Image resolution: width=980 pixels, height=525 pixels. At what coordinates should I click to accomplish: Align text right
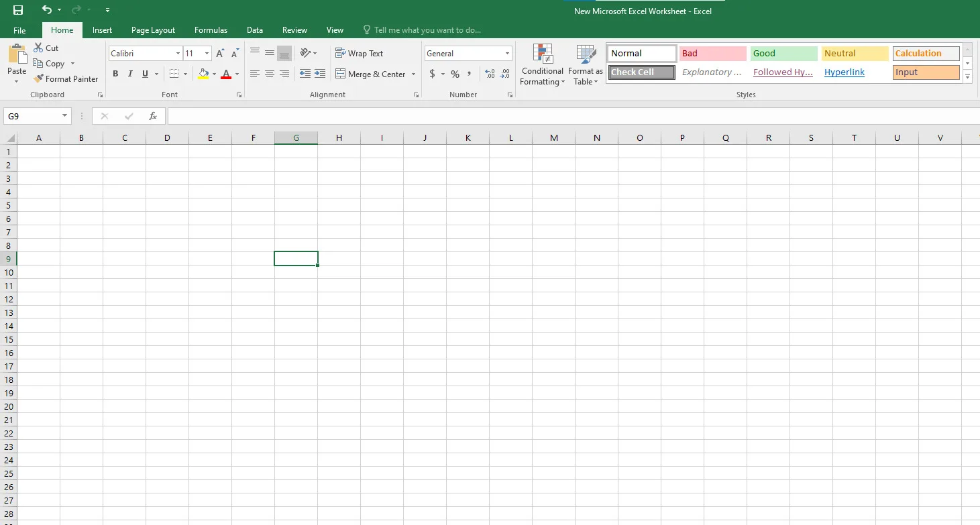coord(284,74)
